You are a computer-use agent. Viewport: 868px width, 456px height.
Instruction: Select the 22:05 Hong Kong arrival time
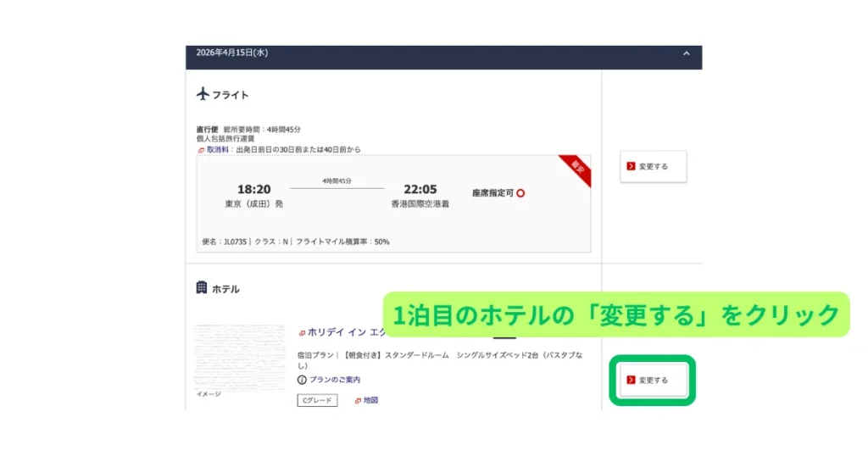pos(420,190)
